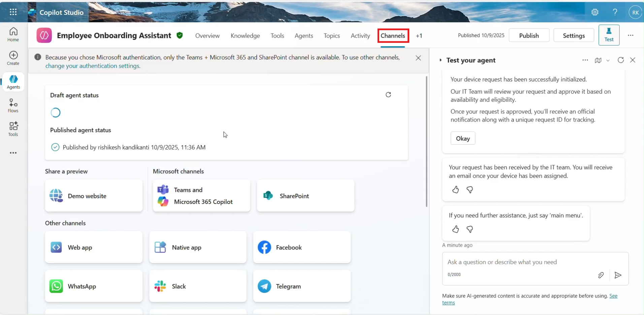This screenshot has width=644, height=315.
Task: Open the map icon dropdown chevron
Action: (x=608, y=61)
